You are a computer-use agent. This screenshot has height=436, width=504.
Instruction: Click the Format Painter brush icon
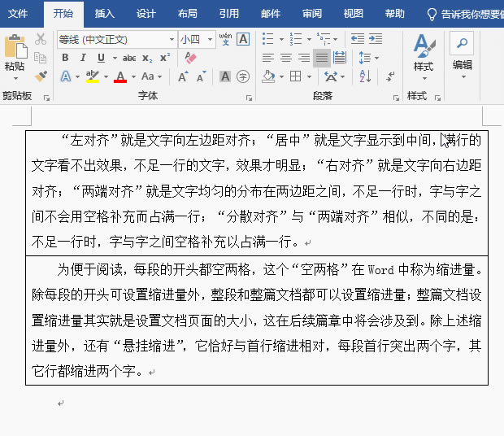pos(41,76)
